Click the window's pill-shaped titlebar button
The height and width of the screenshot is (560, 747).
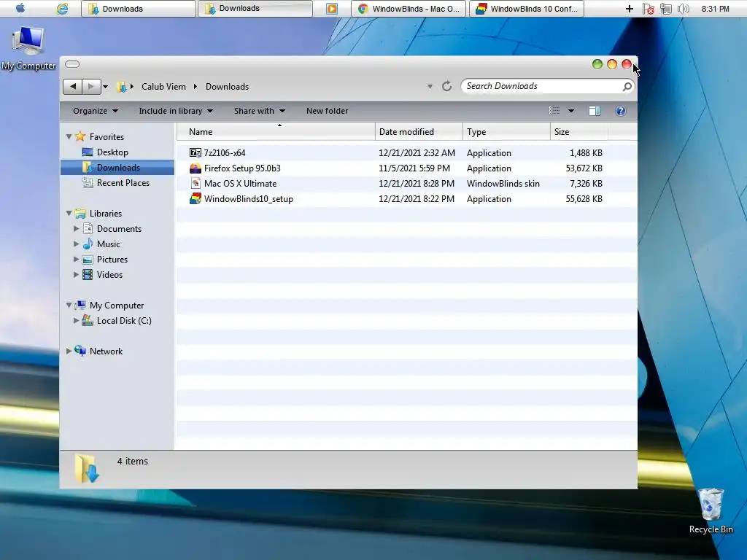[x=72, y=64]
